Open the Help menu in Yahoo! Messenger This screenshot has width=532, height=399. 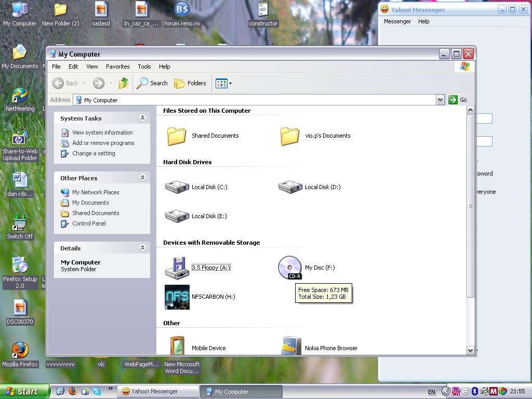[424, 21]
